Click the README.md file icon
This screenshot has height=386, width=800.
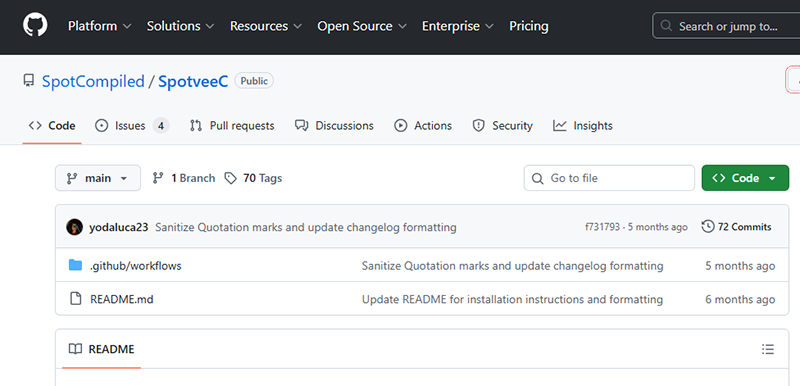tap(76, 299)
